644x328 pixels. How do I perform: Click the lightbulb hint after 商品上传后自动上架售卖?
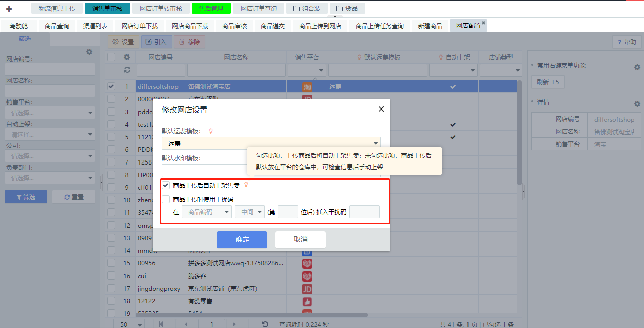(246, 185)
